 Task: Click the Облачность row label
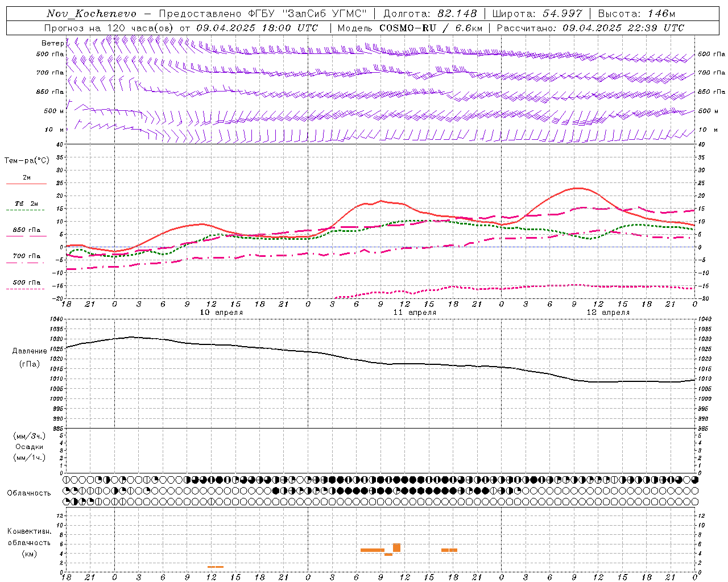point(29,493)
